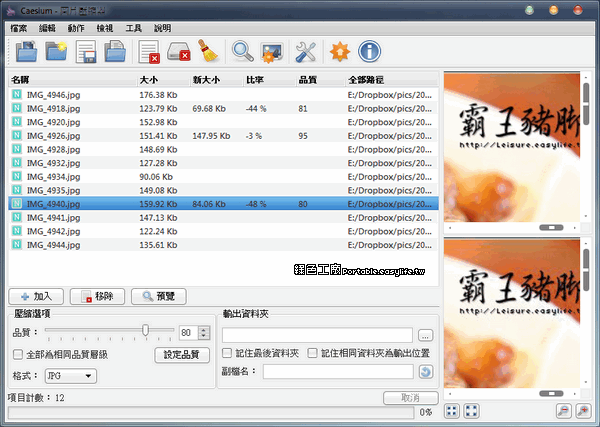Click the save list floppy document icon
This screenshot has width=600, height=427.
click(86, 51)
